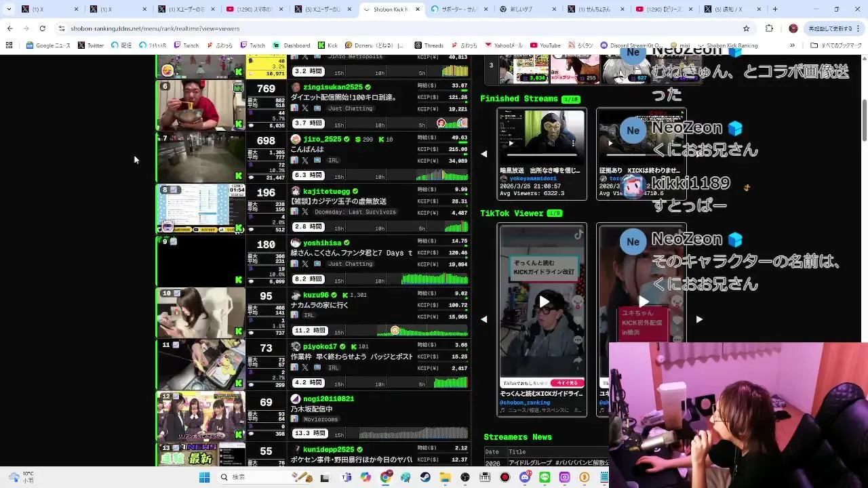Screen dimensions: 868x488
Task: Click jiro_2525's avatar icon
Action: (296, 139)
